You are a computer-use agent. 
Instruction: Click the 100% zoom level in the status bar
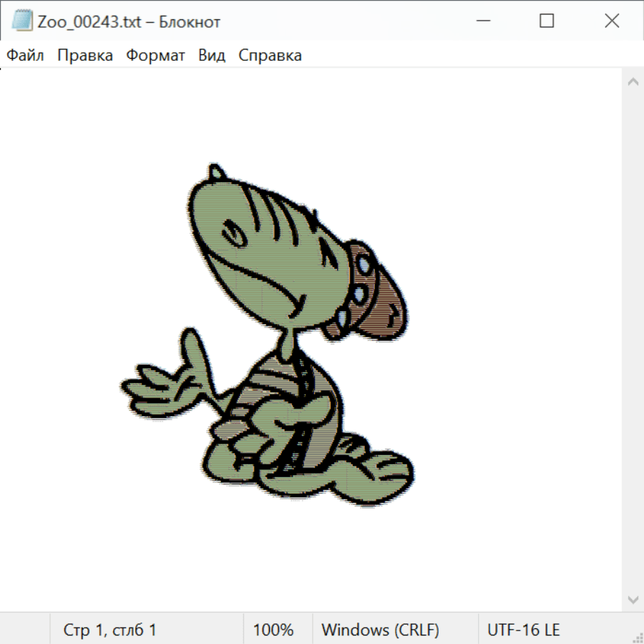pos(273,630)
